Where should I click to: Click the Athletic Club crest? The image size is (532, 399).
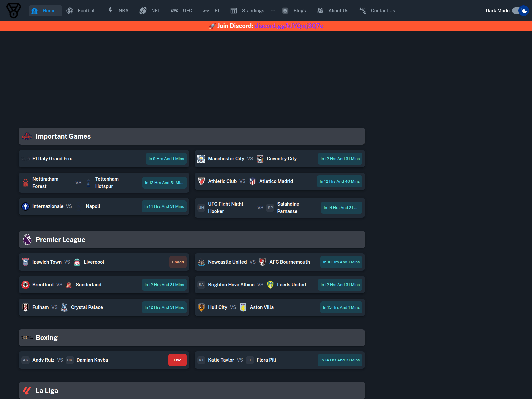click(x=201, y=181)
